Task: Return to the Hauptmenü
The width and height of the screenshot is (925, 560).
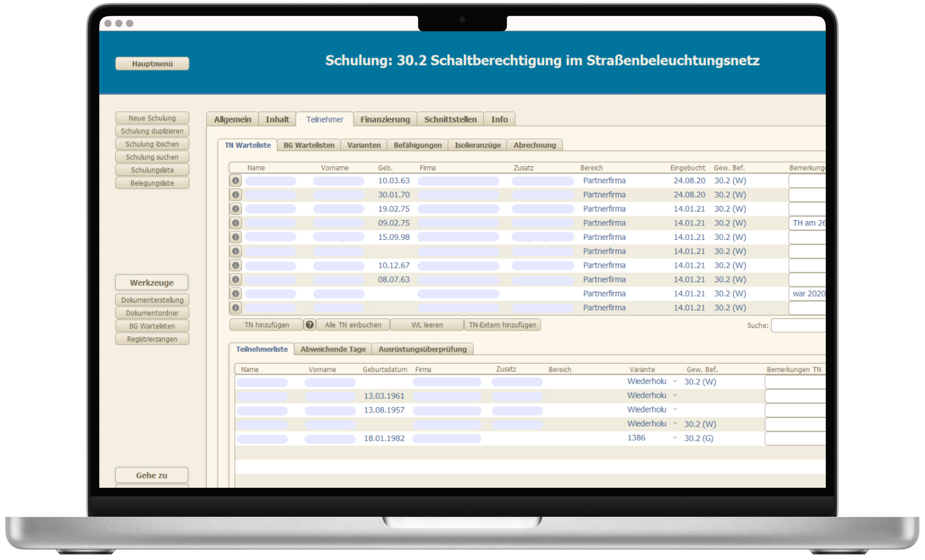Action: [152, 64]
